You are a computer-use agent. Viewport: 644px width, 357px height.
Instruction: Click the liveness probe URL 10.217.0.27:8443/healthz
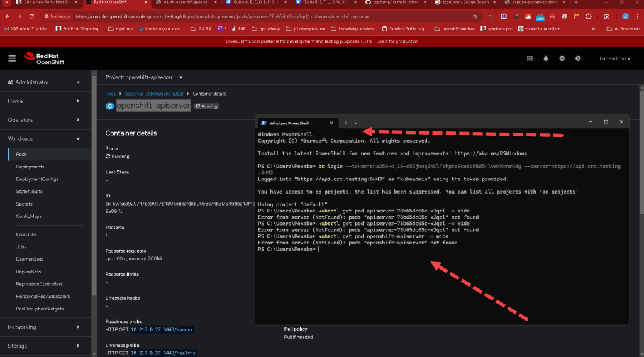coord(163,353)
